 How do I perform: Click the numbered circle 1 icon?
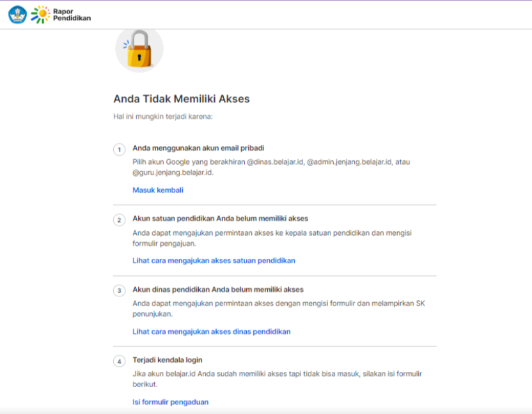tap(119, 149)
